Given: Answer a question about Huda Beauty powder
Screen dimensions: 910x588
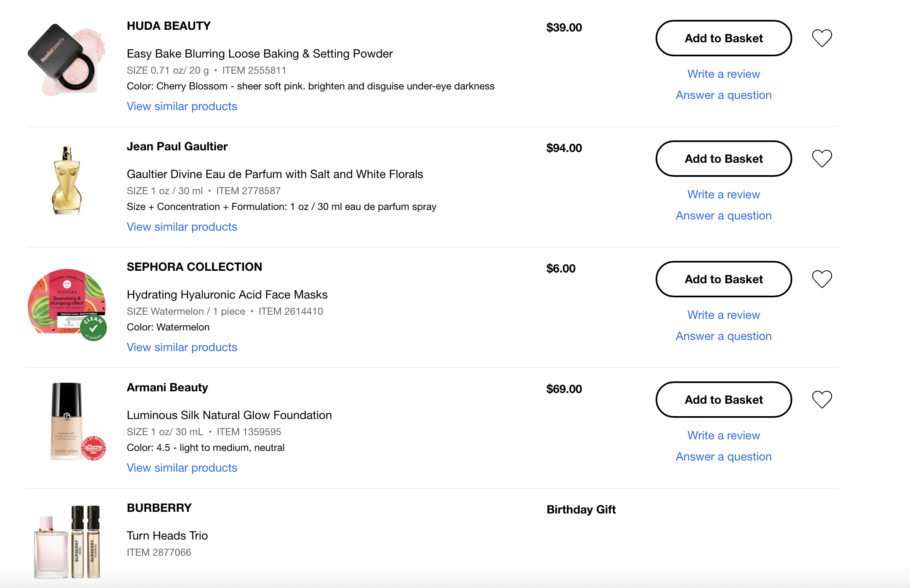Looking at the screenshot, I should click(x=724, y=95).
